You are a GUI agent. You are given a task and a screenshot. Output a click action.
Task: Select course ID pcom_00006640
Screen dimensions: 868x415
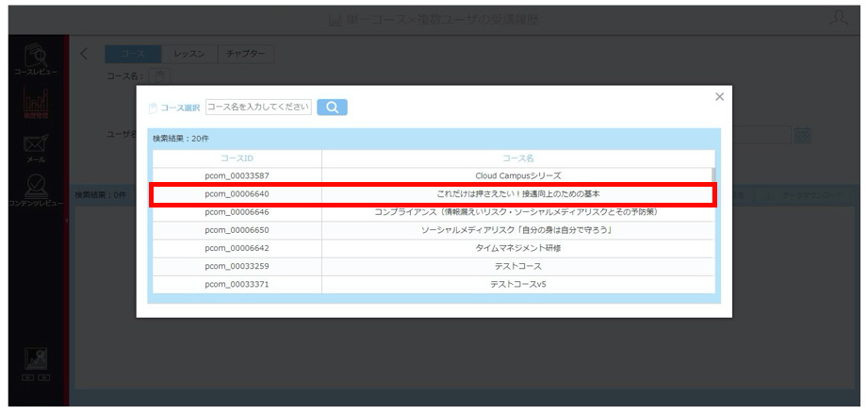coord(237,194)
